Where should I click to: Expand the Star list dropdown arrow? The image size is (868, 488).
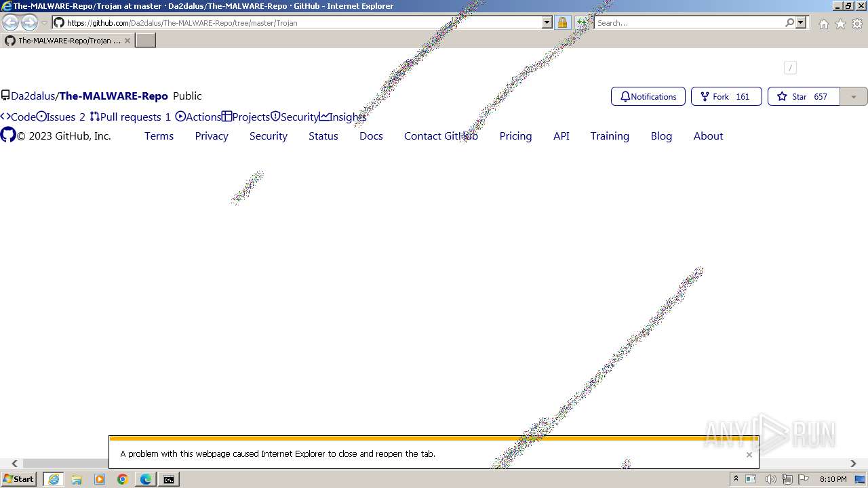(853, 96)
